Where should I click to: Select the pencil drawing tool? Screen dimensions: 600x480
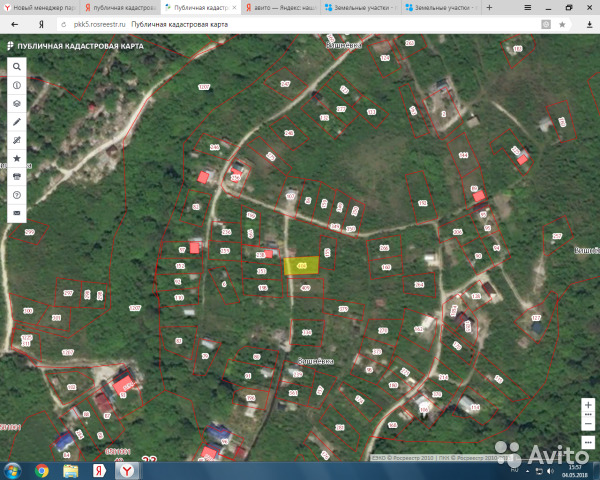(17, 122)
